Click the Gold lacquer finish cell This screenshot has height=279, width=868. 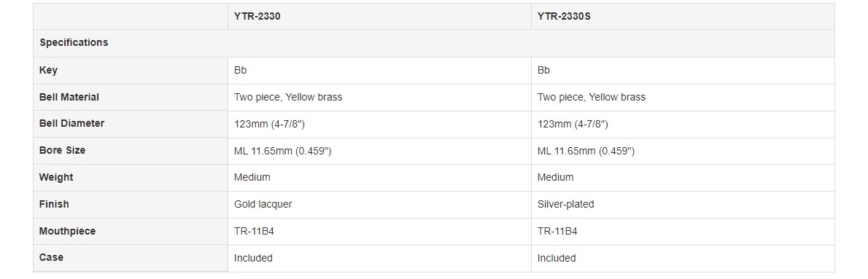click(x=263, y=205)
